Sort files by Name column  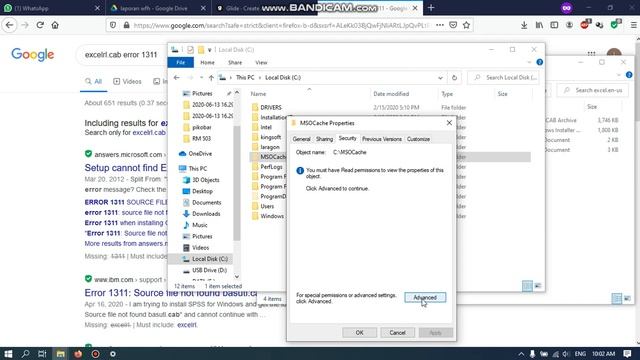pyautogui.click(x=258, y=94)
